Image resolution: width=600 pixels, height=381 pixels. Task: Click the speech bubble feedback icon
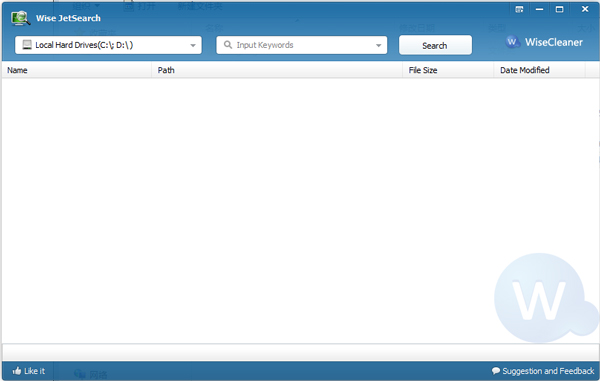[x=496, y=371]
